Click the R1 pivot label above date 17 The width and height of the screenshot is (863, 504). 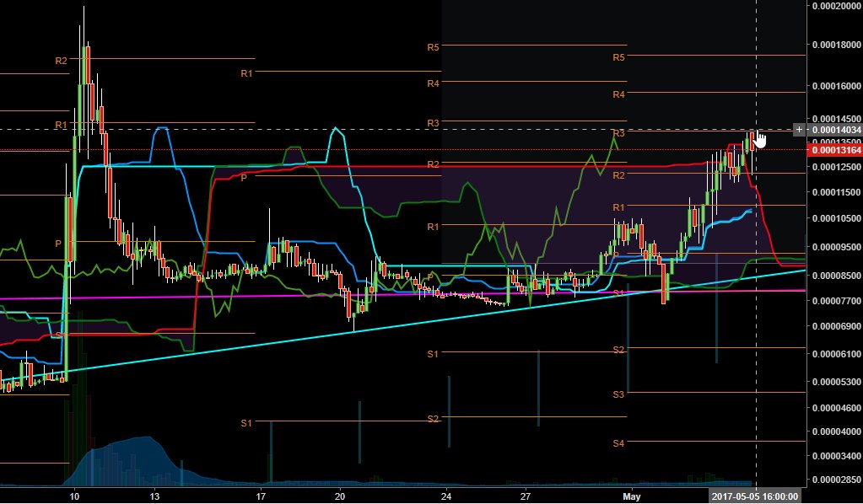pos(246,73)
